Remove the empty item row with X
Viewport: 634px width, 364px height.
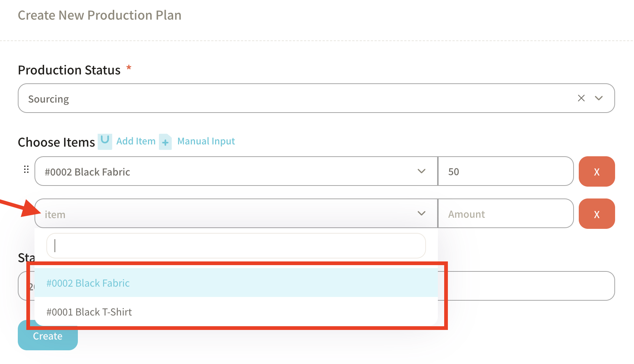click(597, 214)
